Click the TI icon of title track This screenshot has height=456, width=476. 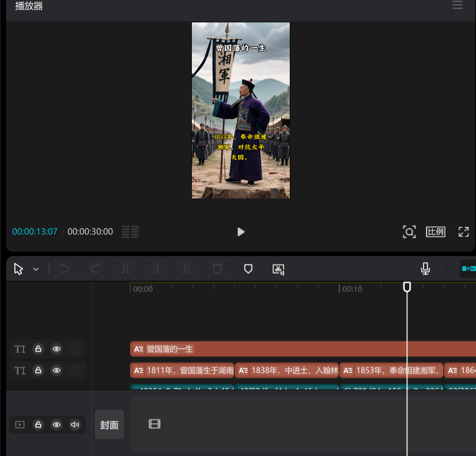(x=20, y=349)
